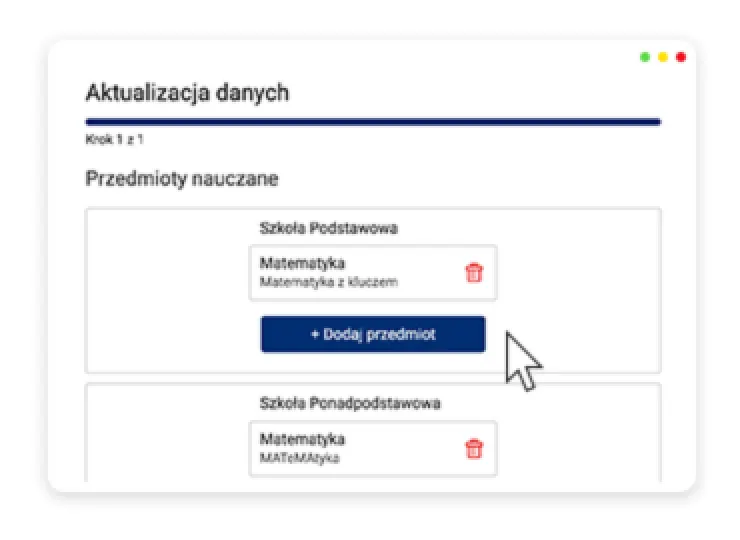Click the Matematyka z kluczem subtitle text
Viewport: 740px width, 540px height.
point(328,282)
